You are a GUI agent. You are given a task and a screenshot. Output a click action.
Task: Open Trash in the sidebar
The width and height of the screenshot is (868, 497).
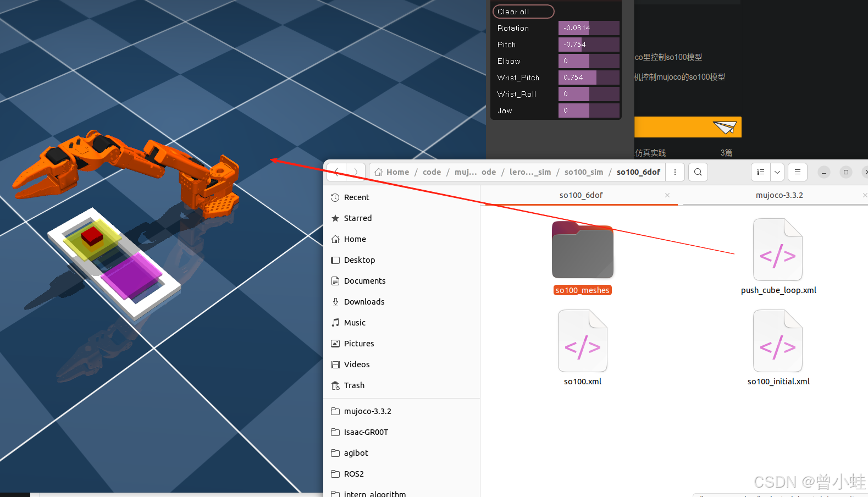401,385
